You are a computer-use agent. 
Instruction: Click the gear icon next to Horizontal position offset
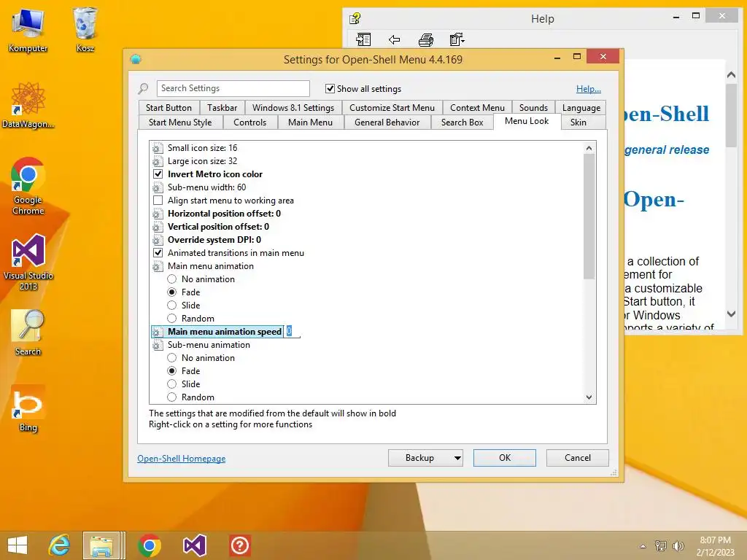pyautogui.click(x=158, y=214)
